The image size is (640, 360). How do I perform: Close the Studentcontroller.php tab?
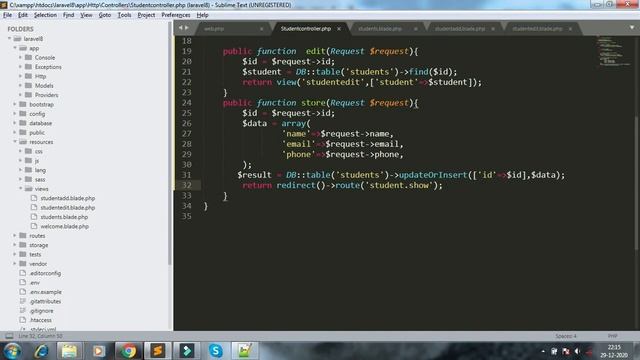point(339,29)
